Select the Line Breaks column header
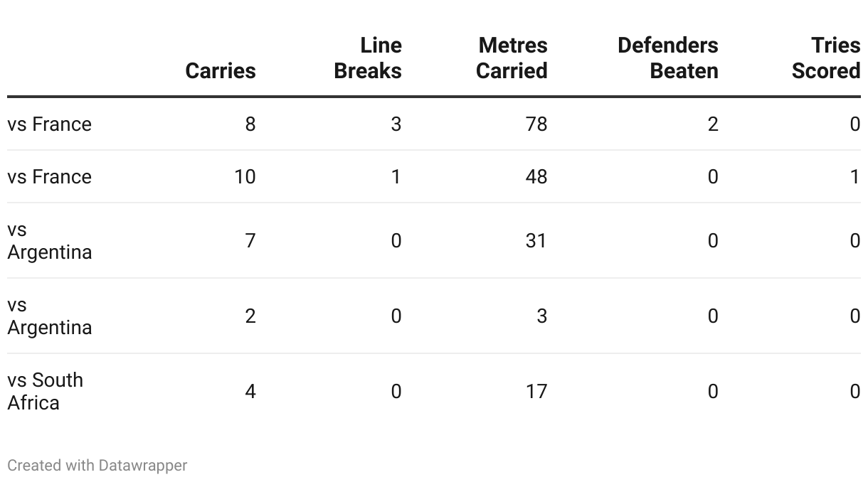The image size is (868, 482). coord(368,58)
